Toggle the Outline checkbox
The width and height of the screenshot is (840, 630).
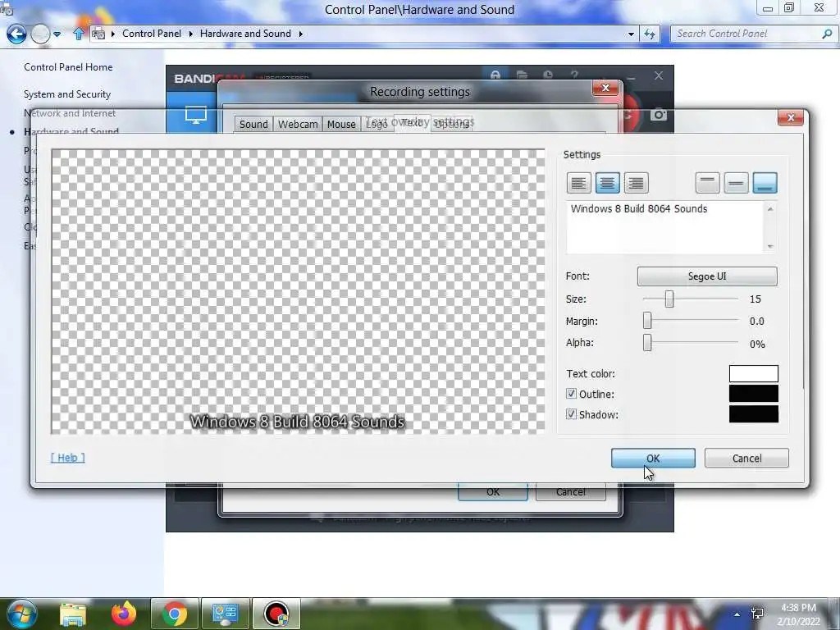tap(571, 394)
